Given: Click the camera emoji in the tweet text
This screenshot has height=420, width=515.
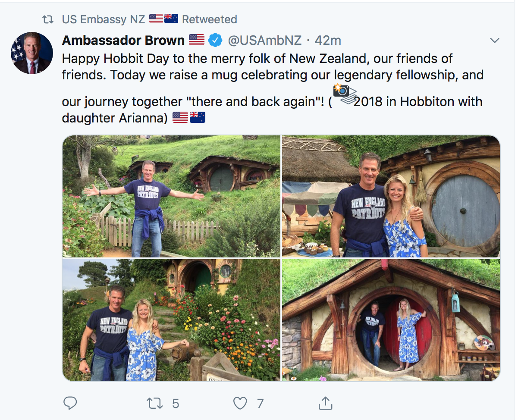Looking at the screenshot, I should click(x=342, y=91).
